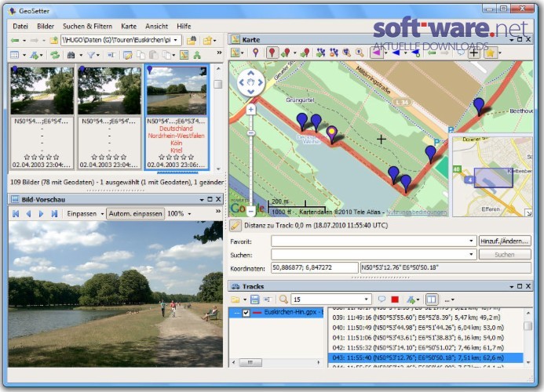Screen dimensions: 544x392
Task: Click the map zoom slider handle
Action: 251,133
